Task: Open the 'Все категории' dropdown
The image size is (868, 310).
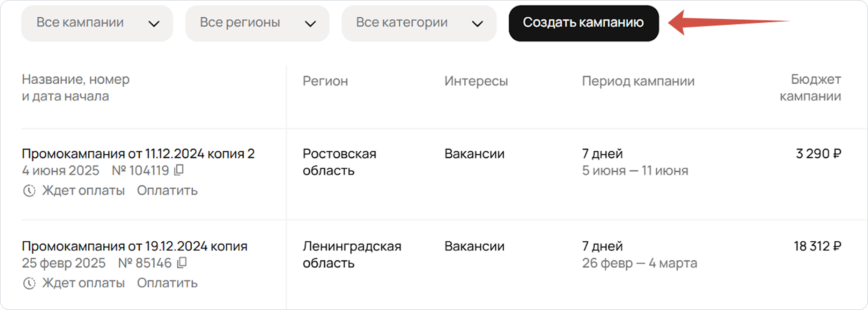Action: 419,23
